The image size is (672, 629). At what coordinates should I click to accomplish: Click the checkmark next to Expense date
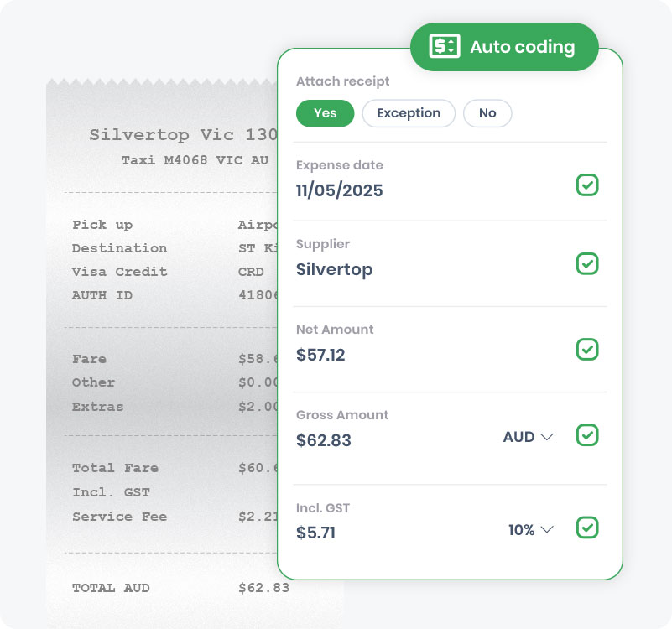[587, 185]
